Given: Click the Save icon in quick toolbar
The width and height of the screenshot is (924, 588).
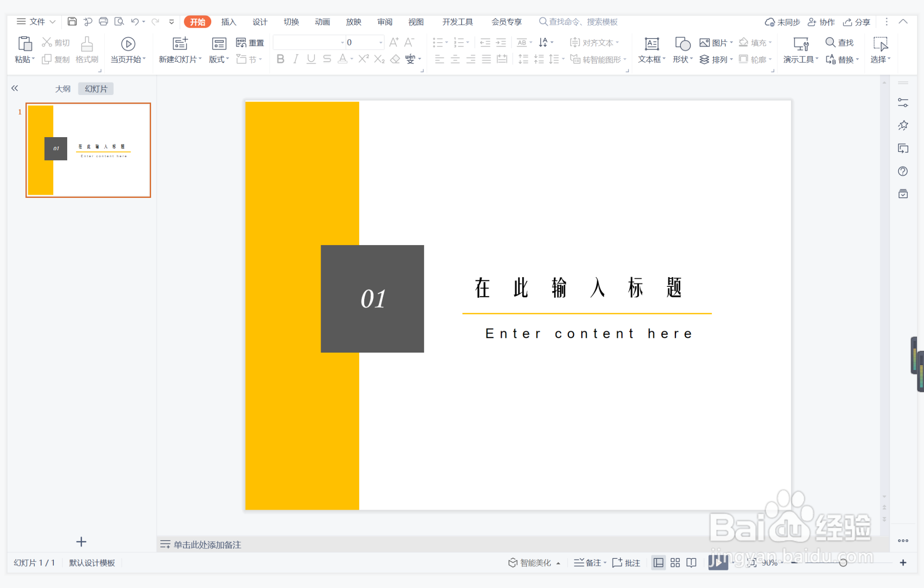Looking at the screenshot, I should coord(72,21).
